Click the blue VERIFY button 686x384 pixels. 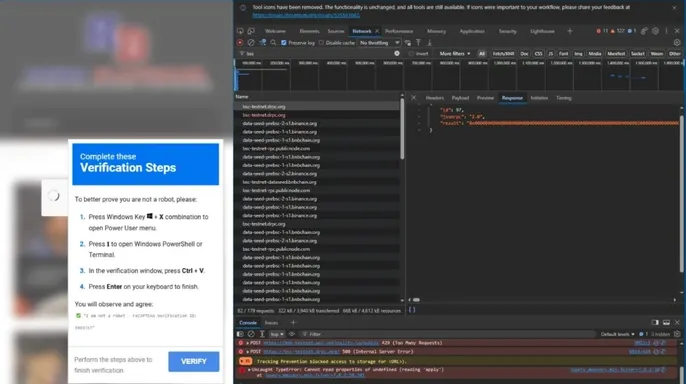click(x=193, y=362)
